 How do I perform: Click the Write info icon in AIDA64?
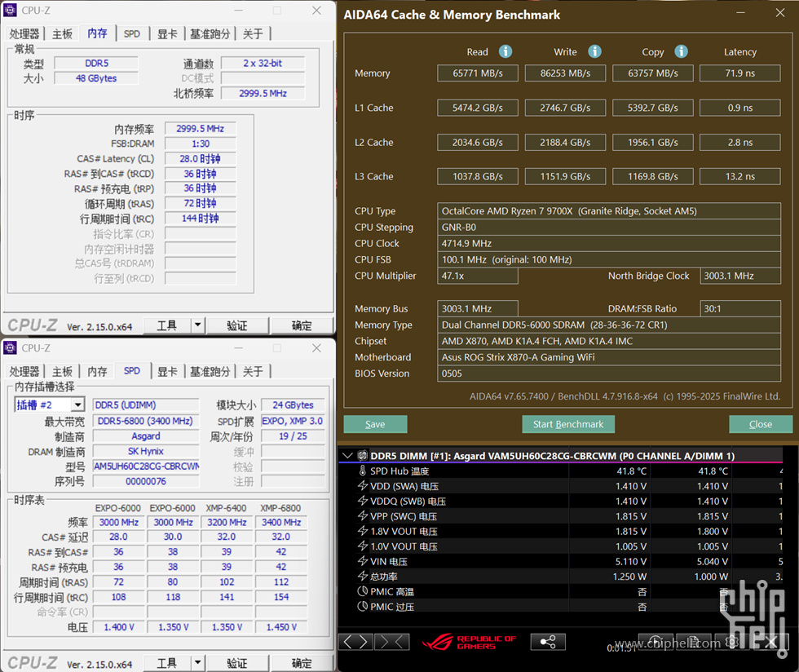point(594,51)
